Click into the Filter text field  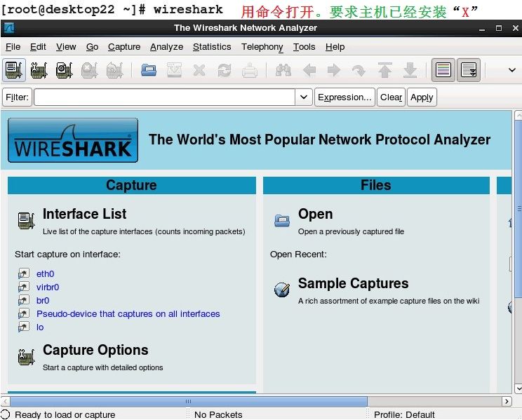(164, 97)
